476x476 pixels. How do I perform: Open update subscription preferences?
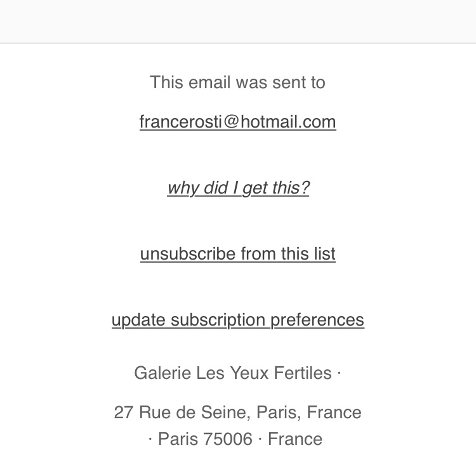coord(238,320)
